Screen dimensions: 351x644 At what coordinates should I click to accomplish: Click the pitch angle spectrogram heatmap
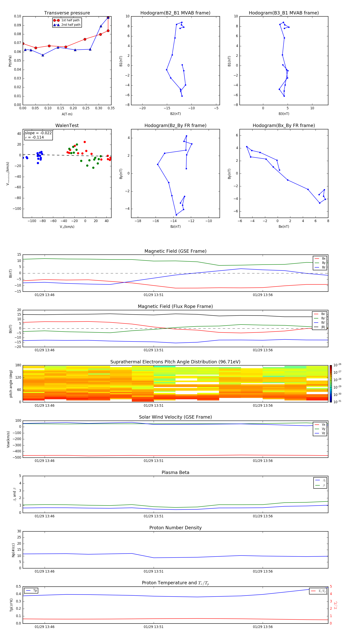tap(175, 383)
